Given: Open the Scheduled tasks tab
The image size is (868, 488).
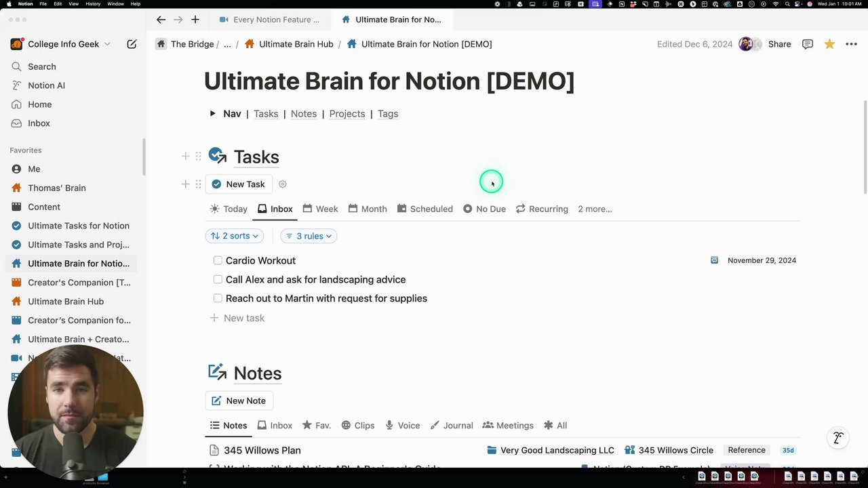Looking at the screenshot, I should coord(425,209).
